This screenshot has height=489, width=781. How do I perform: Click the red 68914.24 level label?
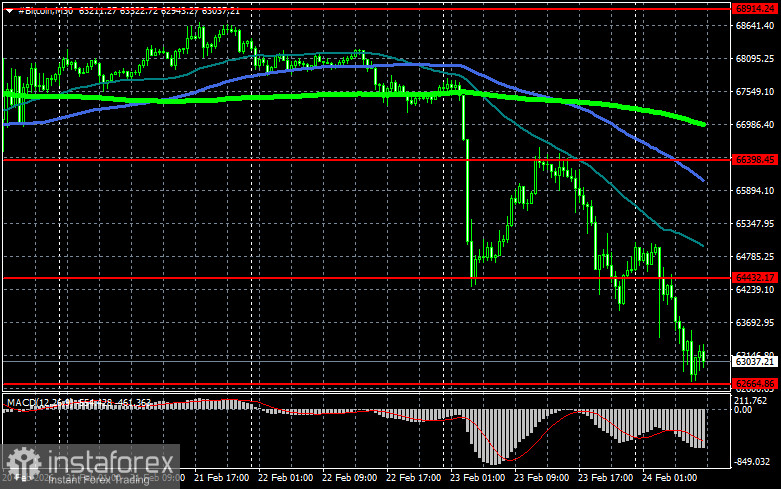pyautogui.click(x=755, y=9)
